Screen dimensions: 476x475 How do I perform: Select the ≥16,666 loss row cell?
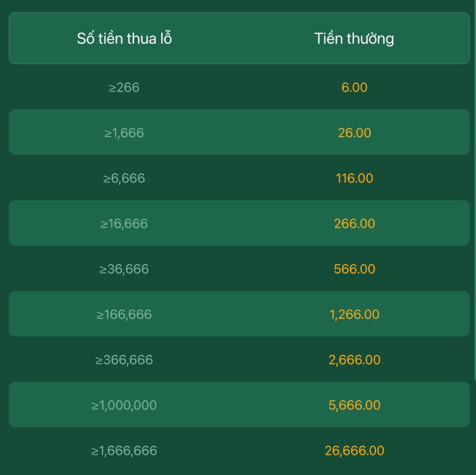(x=124, y=224)
